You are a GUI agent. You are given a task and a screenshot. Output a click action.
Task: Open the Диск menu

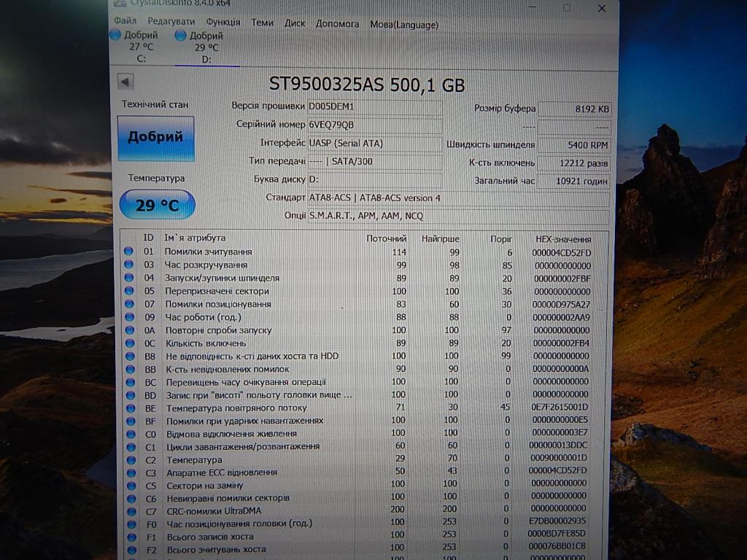295,23
